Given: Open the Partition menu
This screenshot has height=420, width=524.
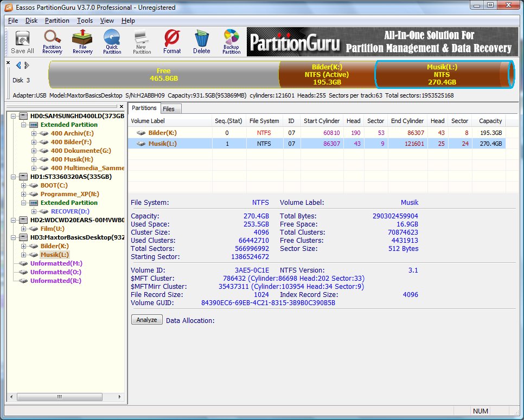Looking at the screenshot, I should coord(57,21).
